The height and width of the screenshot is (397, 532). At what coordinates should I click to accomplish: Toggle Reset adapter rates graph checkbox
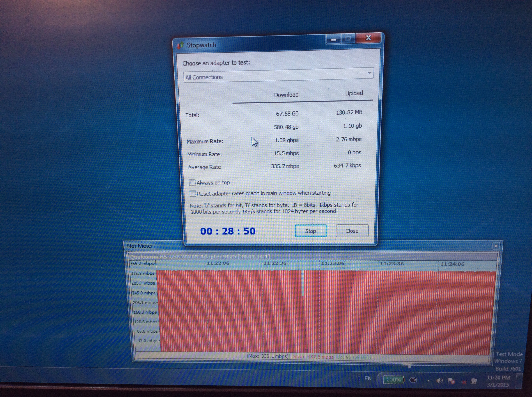click(193, 193)
